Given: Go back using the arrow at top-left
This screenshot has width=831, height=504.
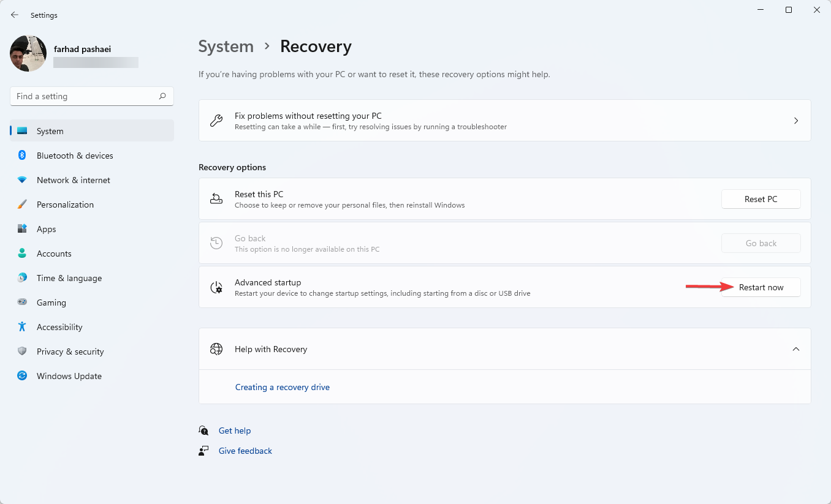Looking at the screenshot, I should pos(15,15).
